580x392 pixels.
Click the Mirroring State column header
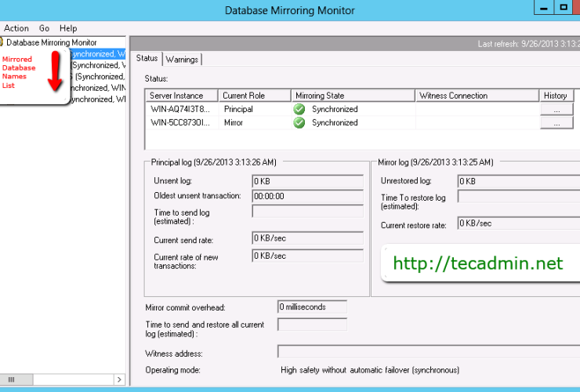tap(321, 96)
